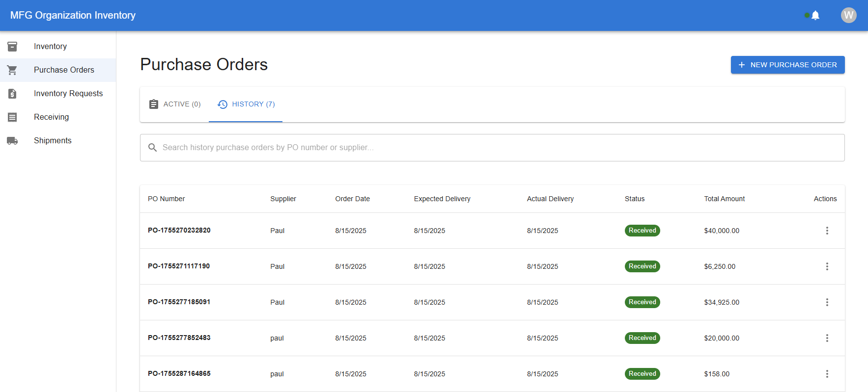
Task: Click the search magnifier icon
Action: tap(153, 148)
